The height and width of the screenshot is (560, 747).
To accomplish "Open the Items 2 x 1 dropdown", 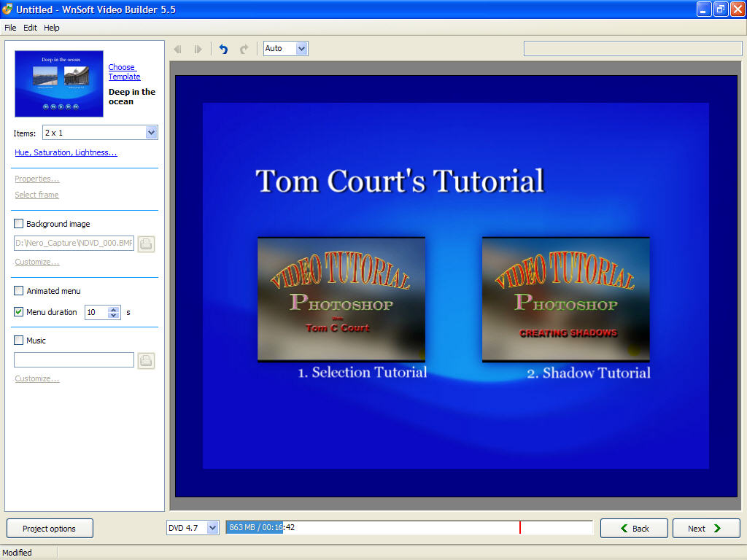I will (152, 133).
